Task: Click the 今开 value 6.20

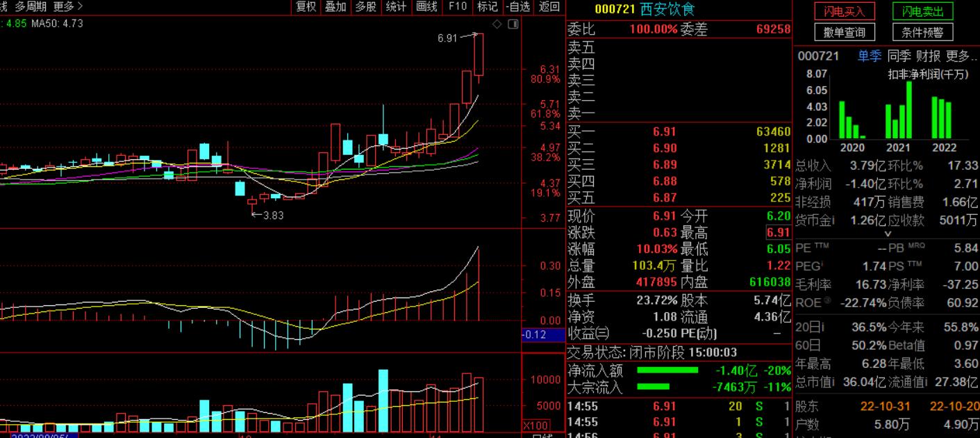Action: 779,216
